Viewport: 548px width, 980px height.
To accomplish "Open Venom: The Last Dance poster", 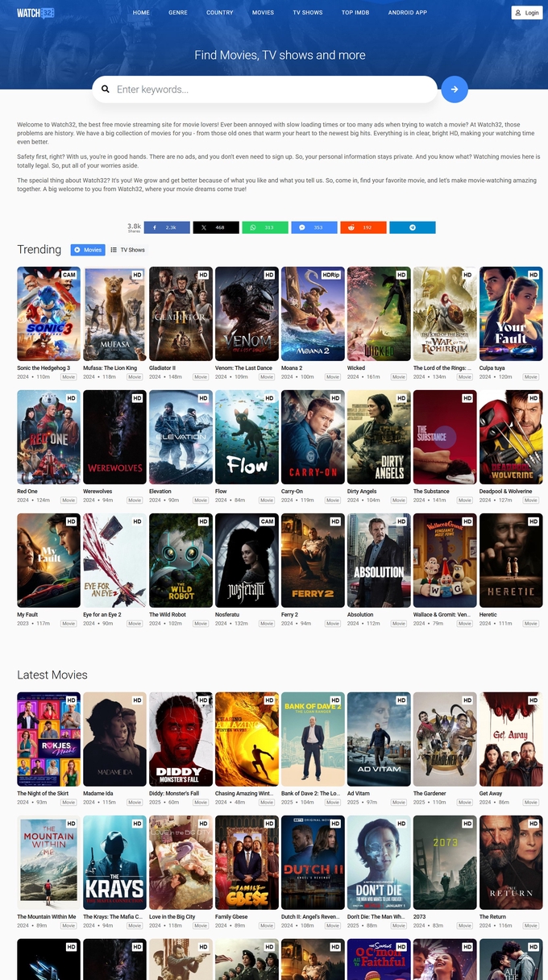I will (247, 314).
